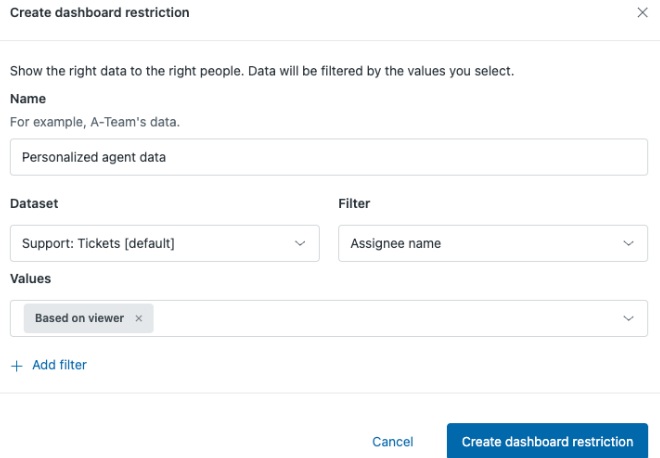Click the Dataset label

click(34, 203)
